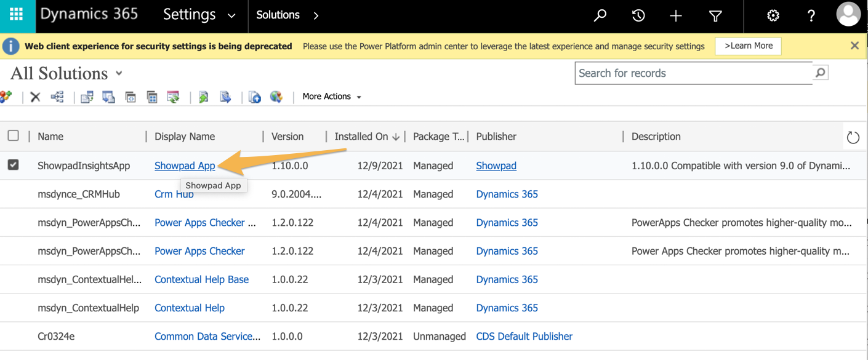Screen dimensions: 868x360
Task: Click the Learn More button
Action: tap(748, 46)
